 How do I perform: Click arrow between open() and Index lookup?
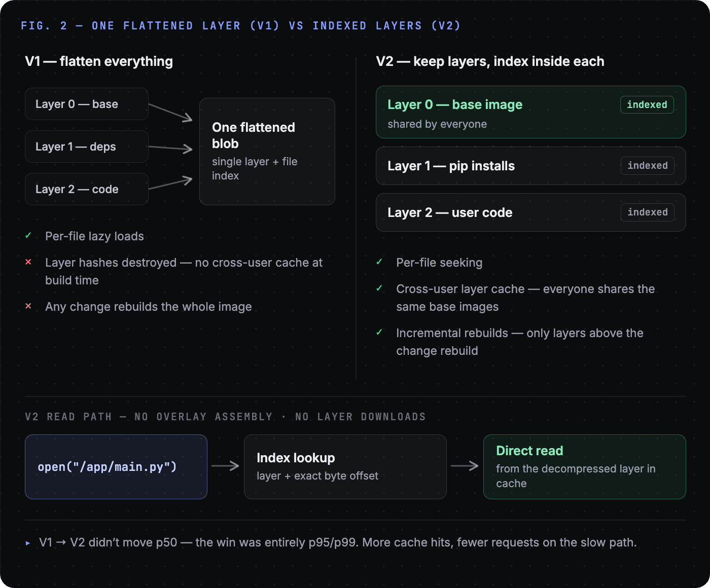coord(225,466)
